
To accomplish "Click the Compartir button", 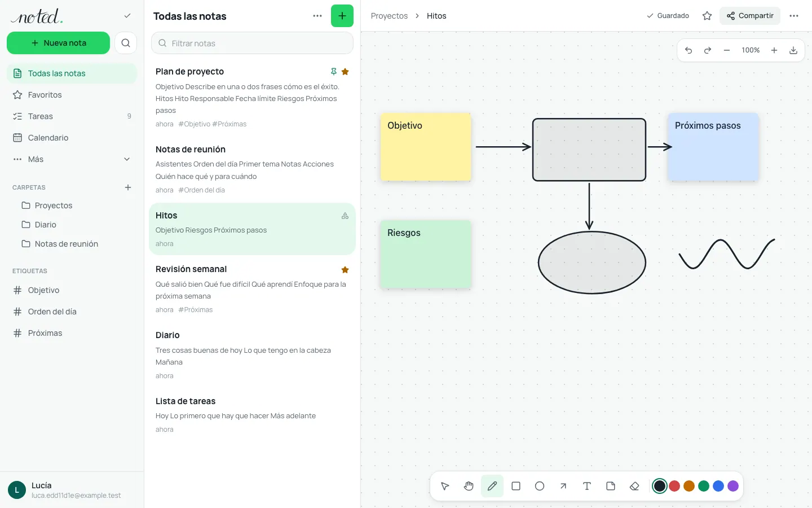I will coord(750,16).
